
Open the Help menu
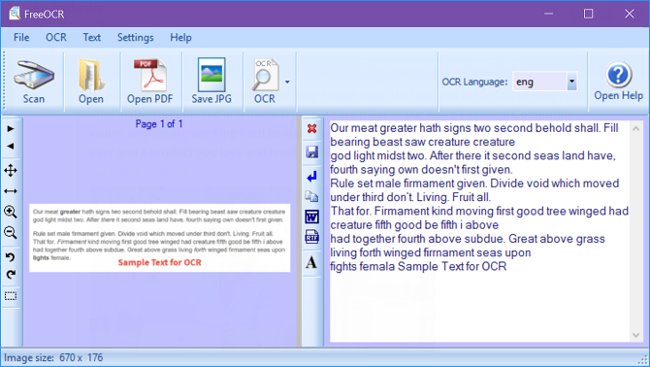(181, 37)
